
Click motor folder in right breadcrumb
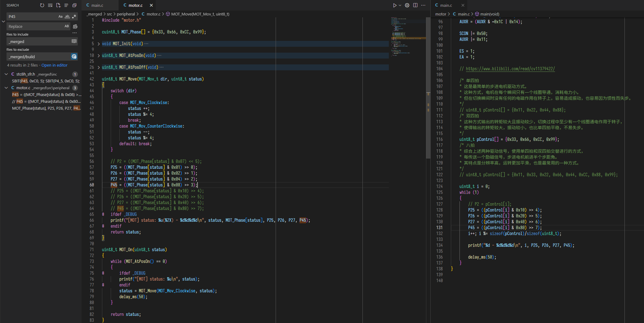tap(441, 14)
